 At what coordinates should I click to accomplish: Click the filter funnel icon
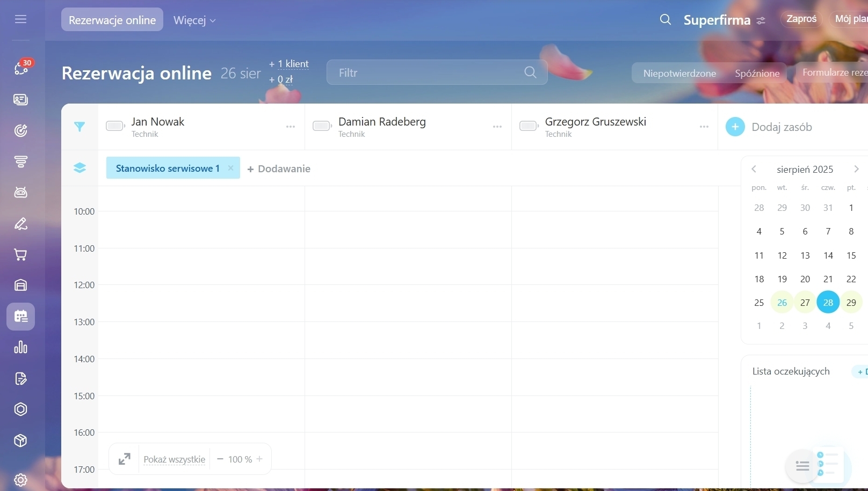tap(79, 127)
